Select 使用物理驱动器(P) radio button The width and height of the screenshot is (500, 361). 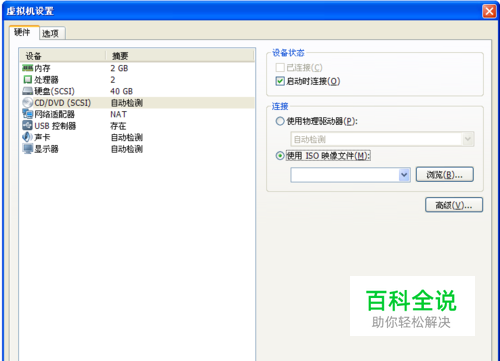coord(280,121)
